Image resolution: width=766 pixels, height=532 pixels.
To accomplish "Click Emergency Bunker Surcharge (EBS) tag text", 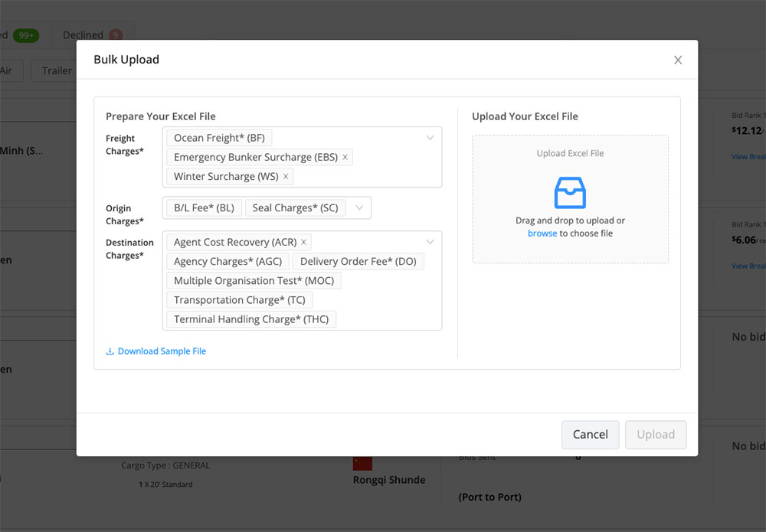I will pyautogui.click(x=256, y=157).
